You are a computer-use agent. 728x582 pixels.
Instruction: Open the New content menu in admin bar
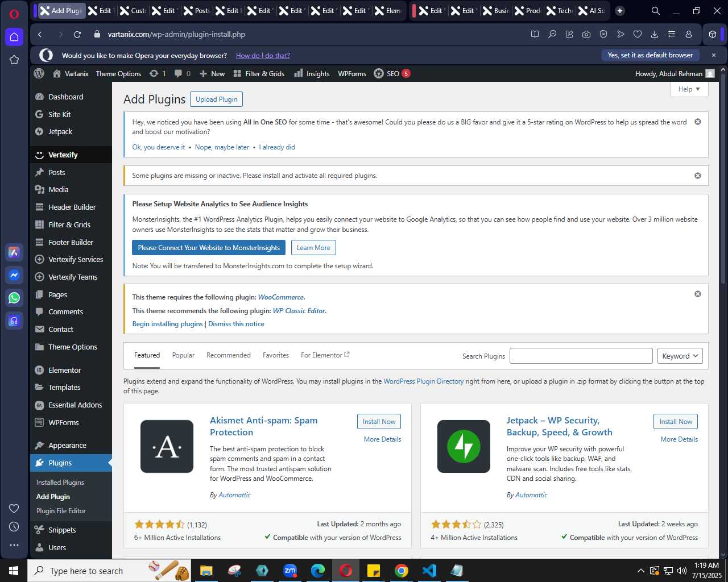pos(212,73)
